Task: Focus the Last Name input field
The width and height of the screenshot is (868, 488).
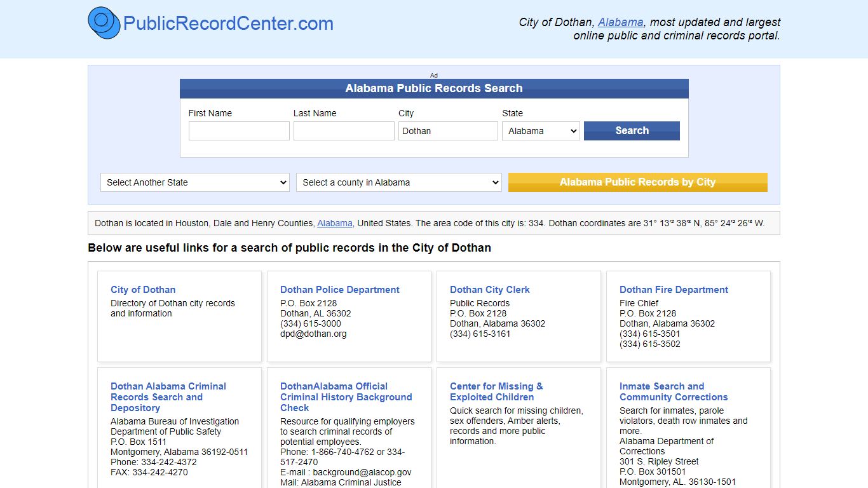Action: click(344, 131)
